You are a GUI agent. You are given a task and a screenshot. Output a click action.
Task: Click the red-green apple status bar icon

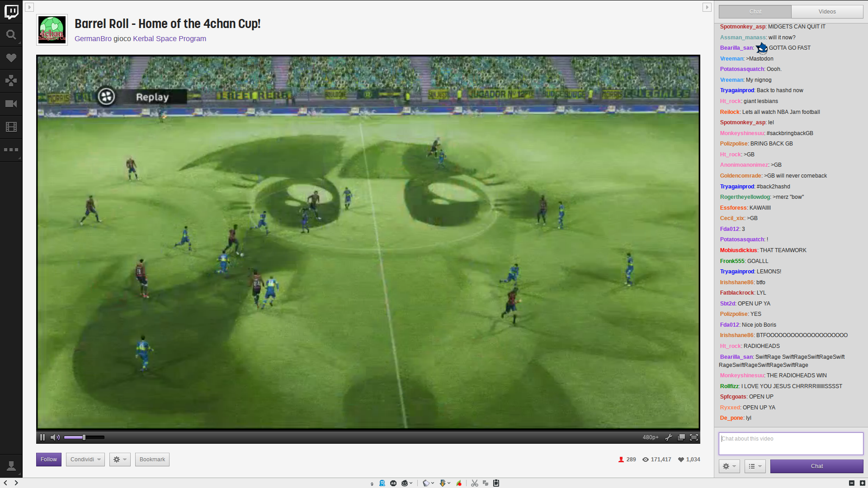coord(459,483)
